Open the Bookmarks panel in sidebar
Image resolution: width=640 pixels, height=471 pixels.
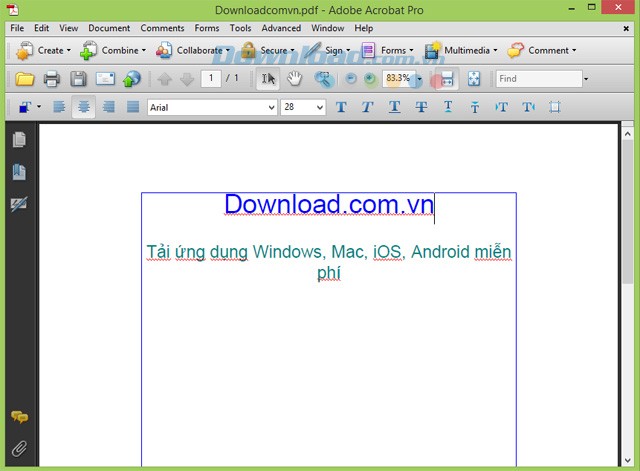(19, 172)
